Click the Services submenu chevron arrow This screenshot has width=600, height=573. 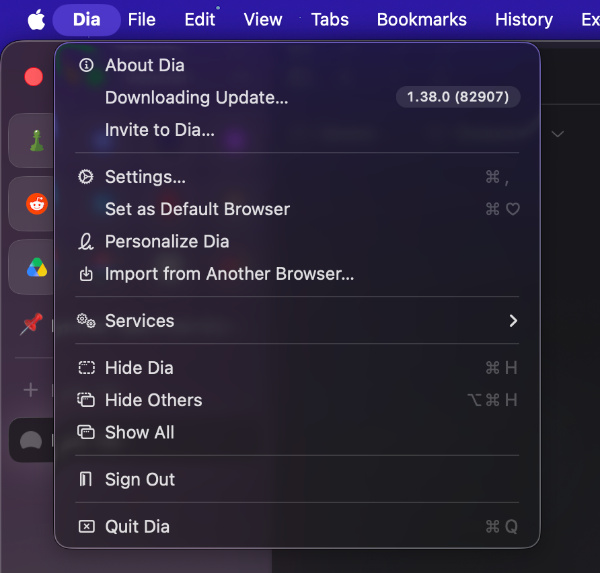coord(513,321)
